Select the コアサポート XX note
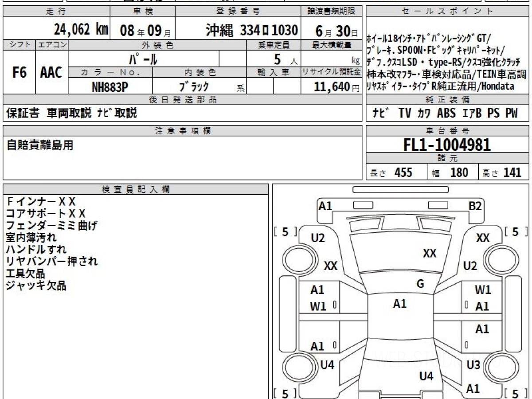Image resolution: width=532 pixels, height=399 pixels. point(46,214)
